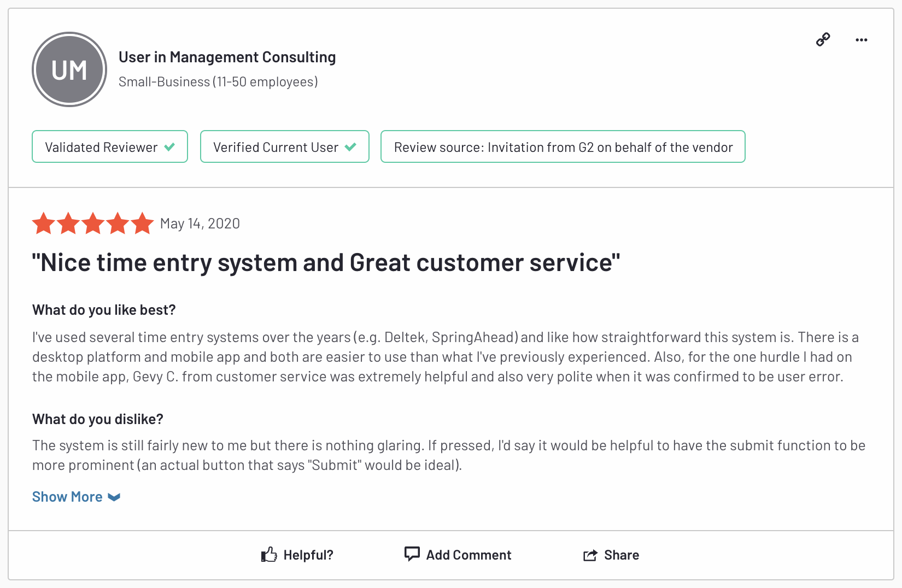
Task: Click the Validated Reviewer badge
Action: coord(110,146)
